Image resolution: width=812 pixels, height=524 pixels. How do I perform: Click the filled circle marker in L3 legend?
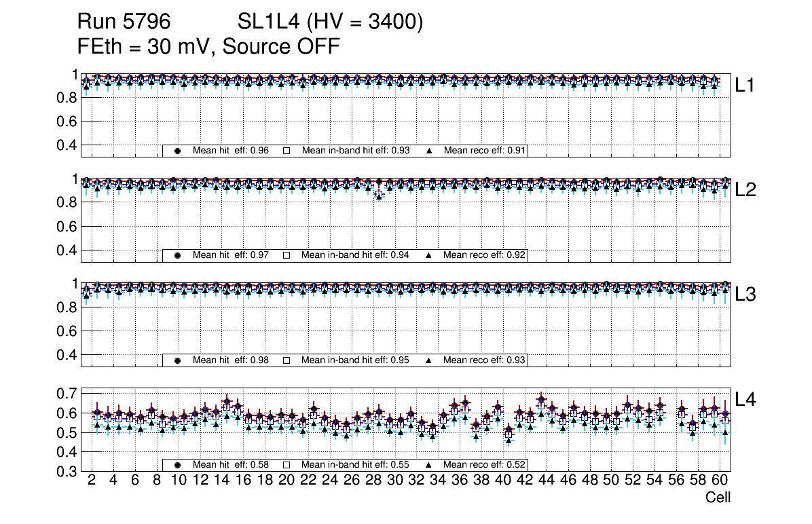(178, 360)
